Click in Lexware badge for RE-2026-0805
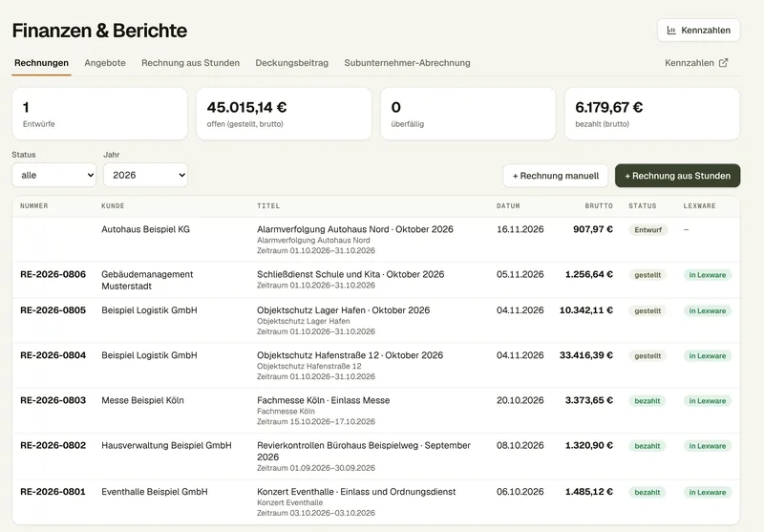Image resolution: width=764 pixels, height=532 pixels. [708, 310]
